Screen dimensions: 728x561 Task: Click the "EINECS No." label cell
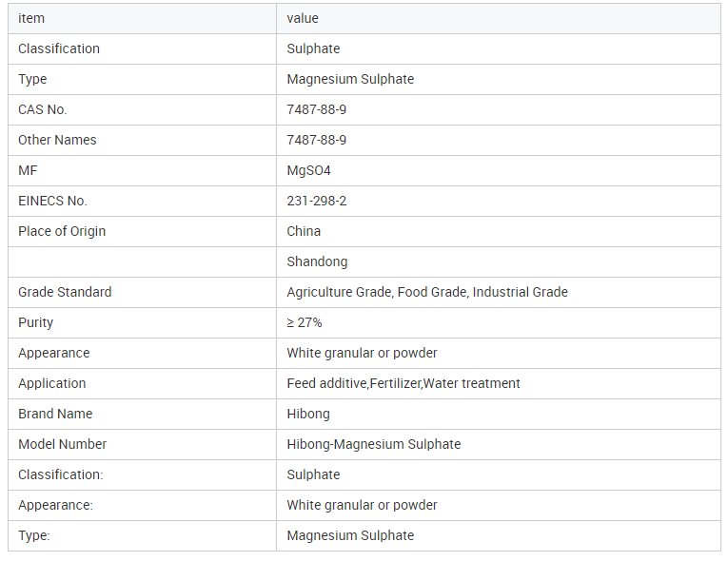[x=52, y=201]
